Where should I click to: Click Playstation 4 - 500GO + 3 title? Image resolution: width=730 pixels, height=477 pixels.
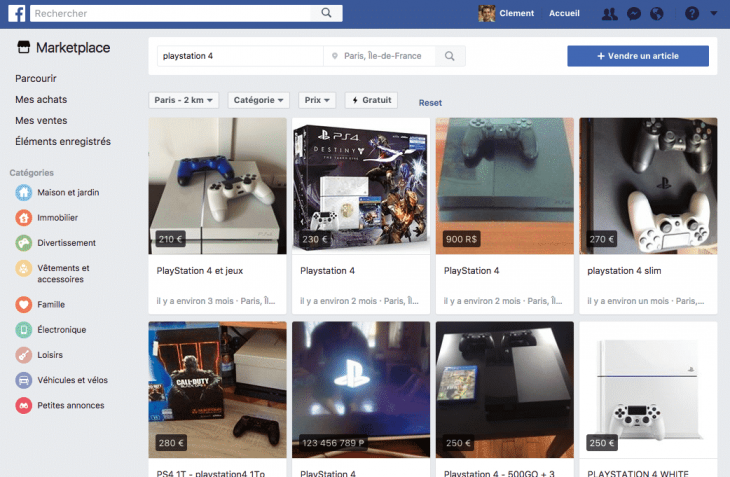(x=499, y=473)
